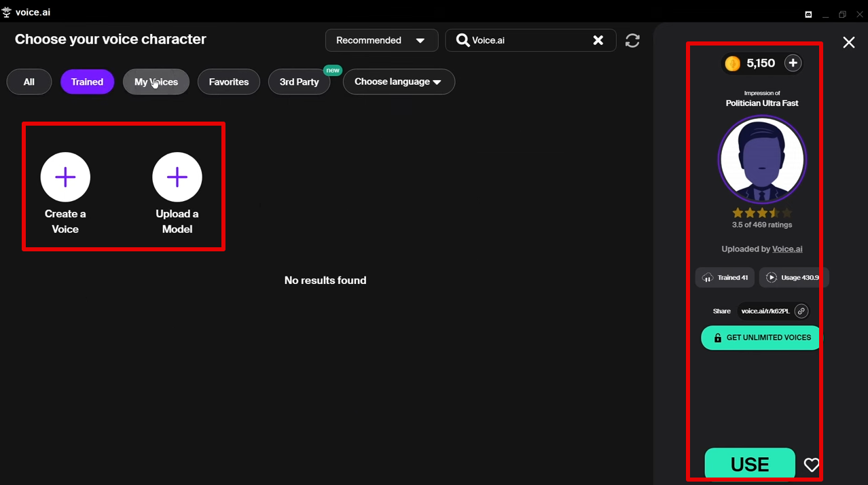Open Discord via the title bar icon
This screenshot has height=485, width=868.
[x=808, y=14]
